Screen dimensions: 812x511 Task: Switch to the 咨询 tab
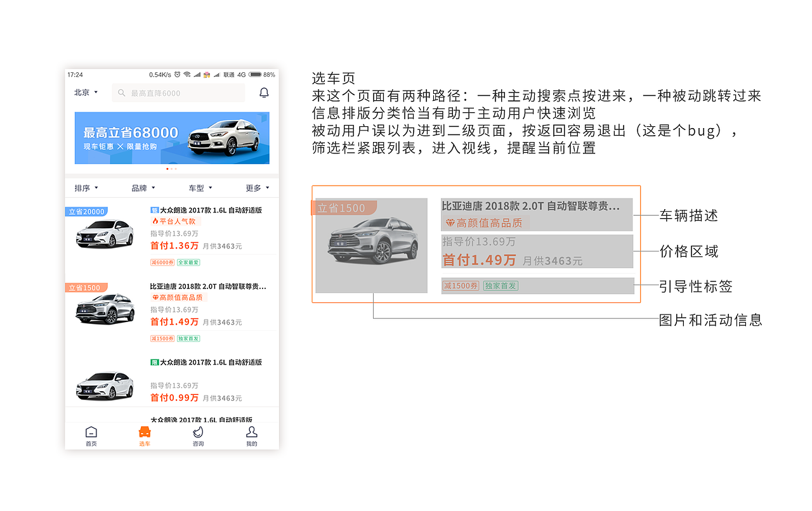[198, 436]
